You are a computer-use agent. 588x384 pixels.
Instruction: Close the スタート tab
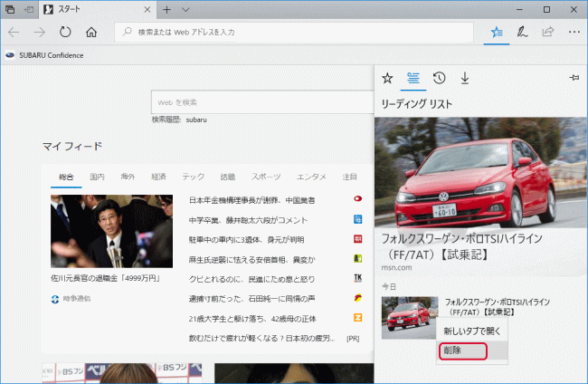(x=147, y=9)
